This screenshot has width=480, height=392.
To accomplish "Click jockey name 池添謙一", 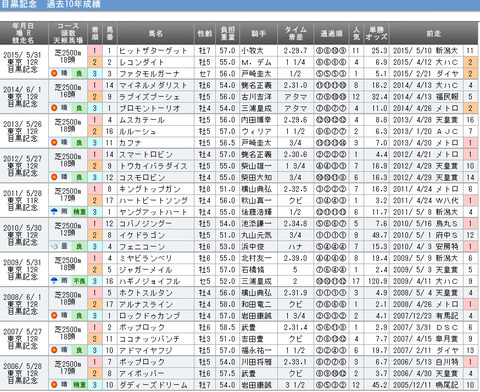I will (256, 223).
